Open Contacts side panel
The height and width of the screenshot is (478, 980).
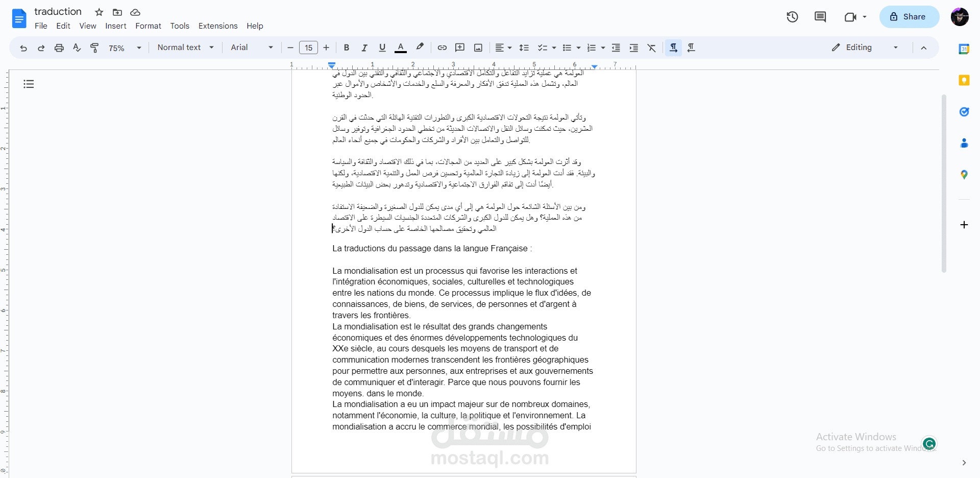coord(964,143)
